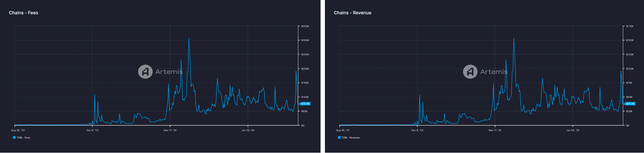The image size is (644, 153).
Task: Click the $75.4K current value tag
Action: click(305, 104)
